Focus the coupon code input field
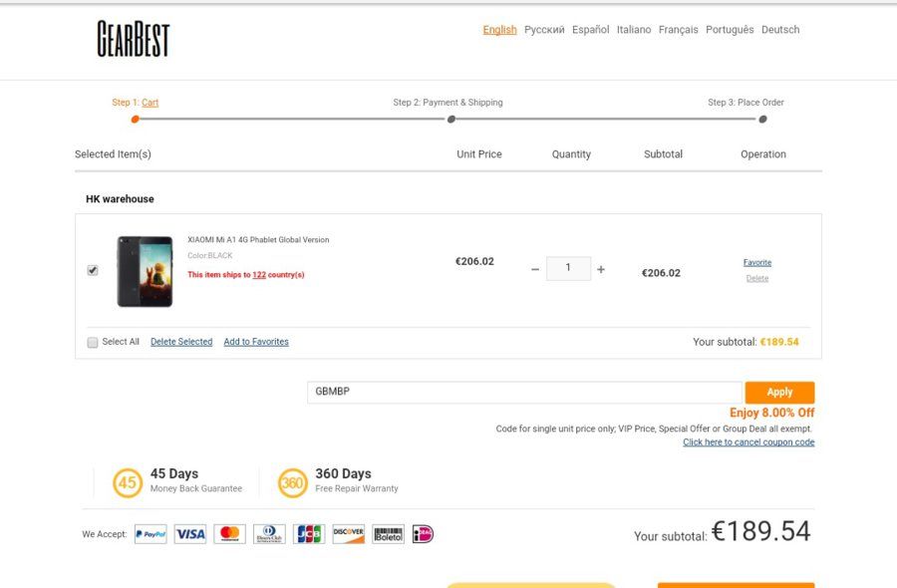Screen dimensions: 897x588 coord(524,393)
